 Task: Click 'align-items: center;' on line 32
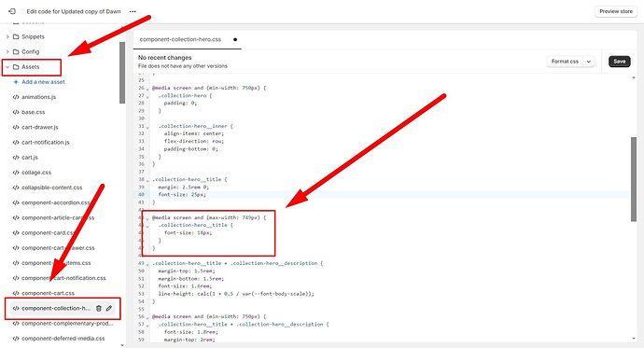pos(194,133)
